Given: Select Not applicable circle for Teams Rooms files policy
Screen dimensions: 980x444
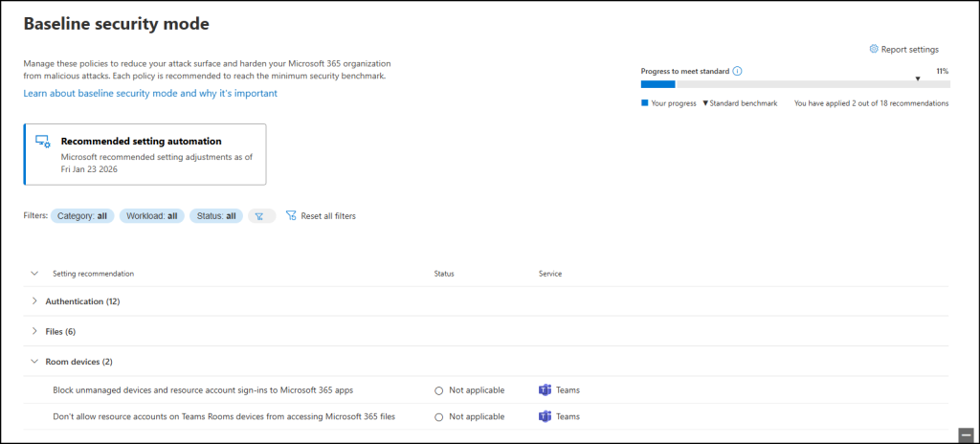Looking at the screenshot, I should coord(439,416).
